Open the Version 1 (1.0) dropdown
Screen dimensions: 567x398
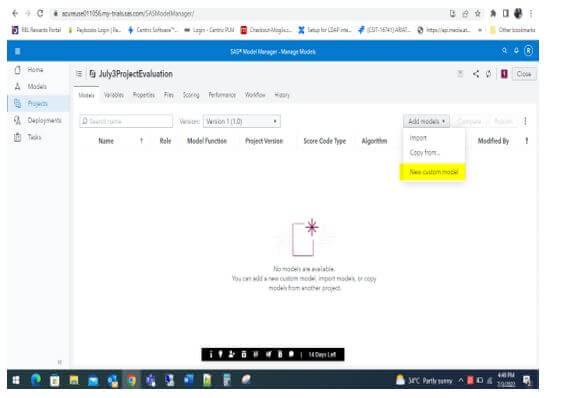pyautogui.click(x=242, y=121)
